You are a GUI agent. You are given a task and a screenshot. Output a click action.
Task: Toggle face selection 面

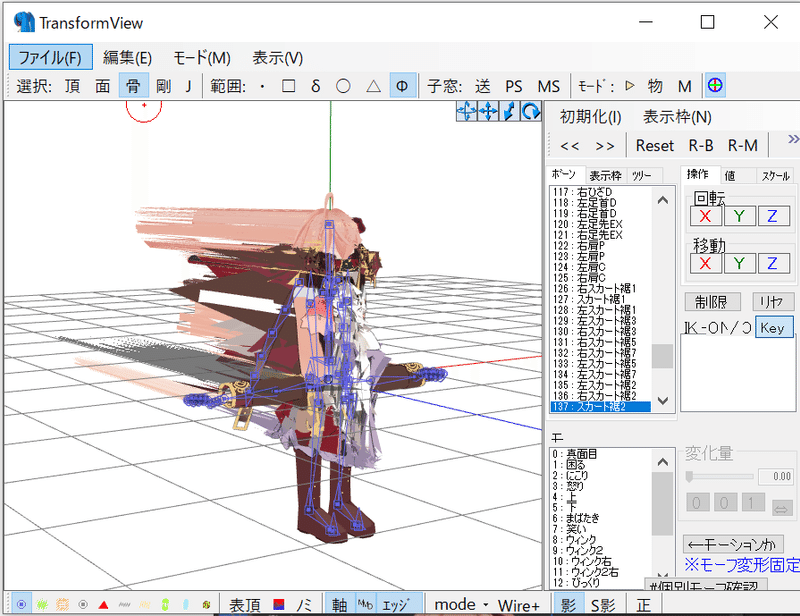pyautogui.click(x=103, y=86)
